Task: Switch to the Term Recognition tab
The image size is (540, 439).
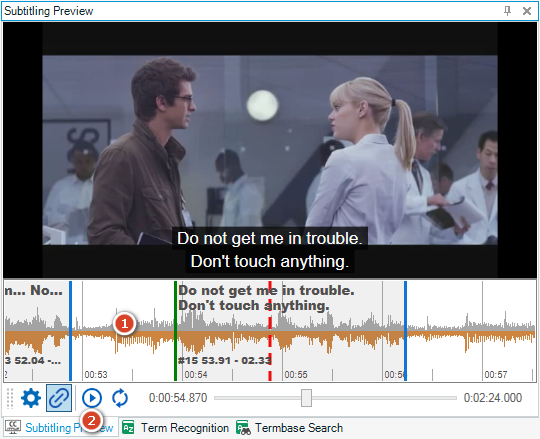Action: [176, 428]
